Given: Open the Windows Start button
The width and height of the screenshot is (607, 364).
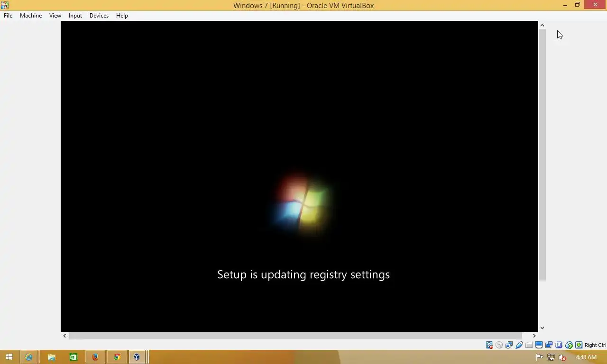Looking at the screenshot, I should [9, 357].
